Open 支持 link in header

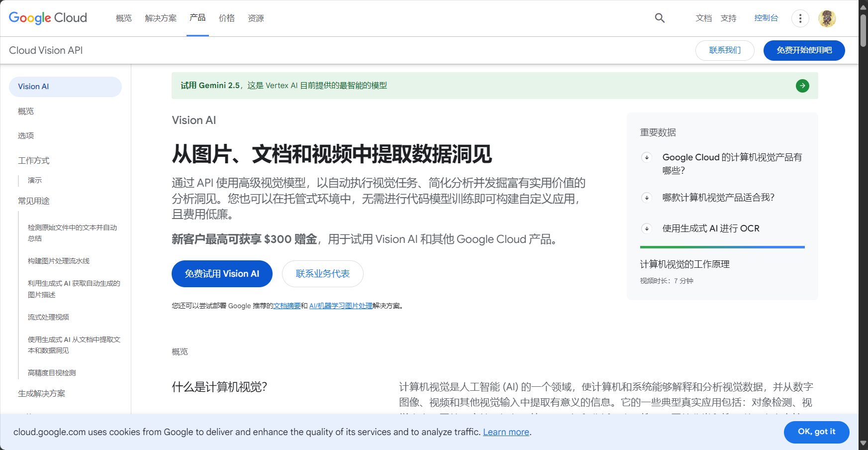click(x=729, y=18)
